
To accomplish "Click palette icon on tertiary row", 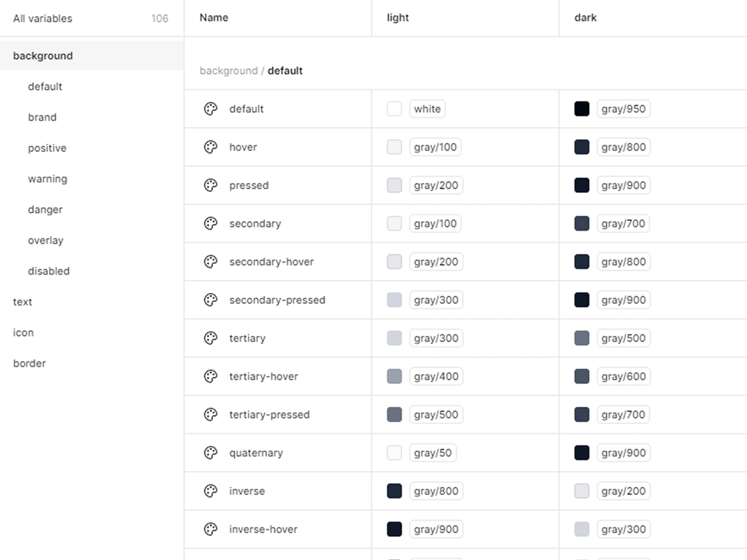I will [x=210, y=338].
